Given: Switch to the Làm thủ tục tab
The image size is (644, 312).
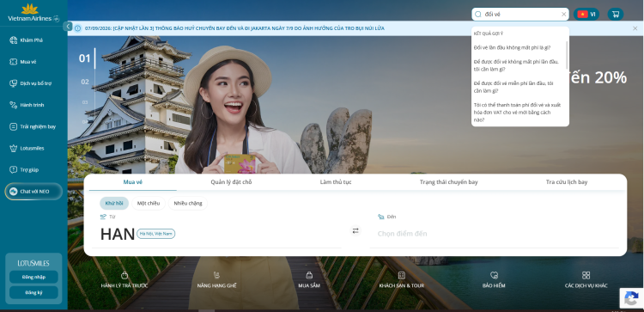Looking at the screenshot, I should coord(336,182).
